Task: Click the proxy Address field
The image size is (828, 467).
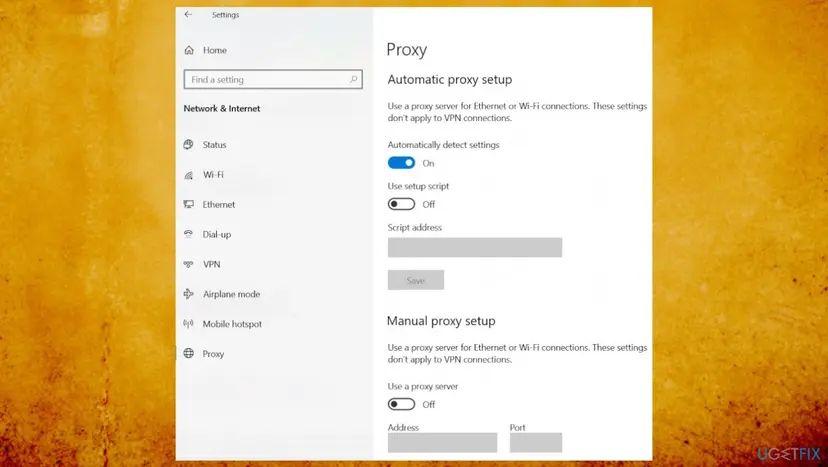Action: (442, 443)
